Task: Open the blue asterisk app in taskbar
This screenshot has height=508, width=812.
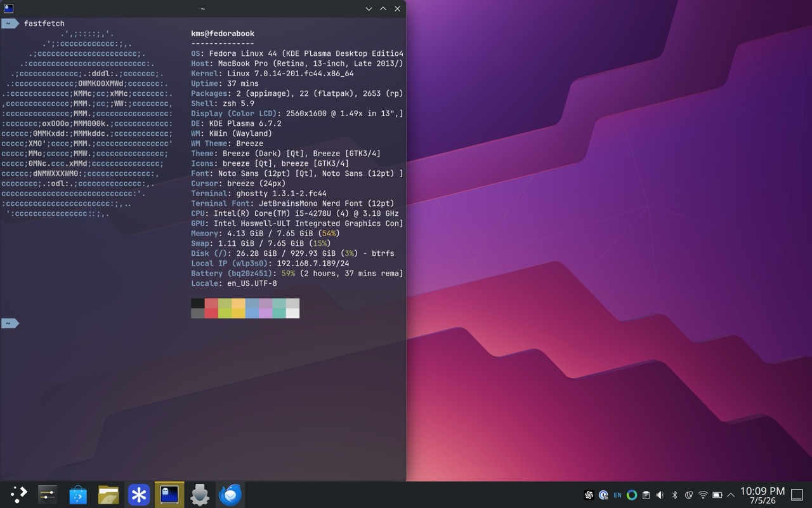Action: [139, 495]
